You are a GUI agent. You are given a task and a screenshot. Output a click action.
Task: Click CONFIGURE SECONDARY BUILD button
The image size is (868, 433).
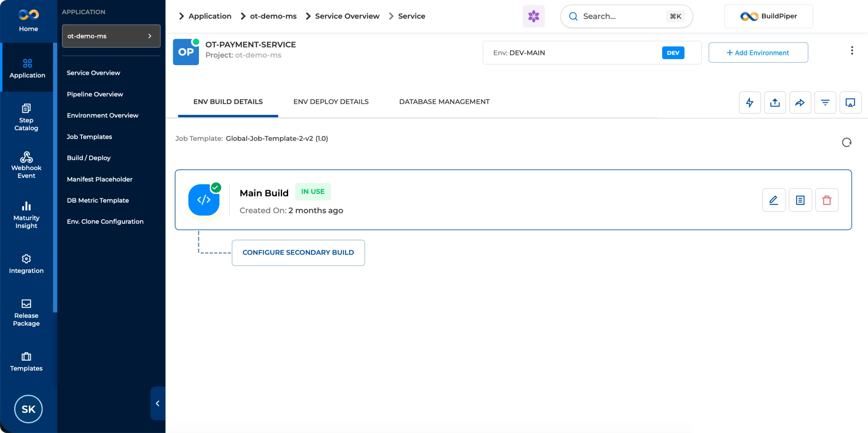pos(298,252)
